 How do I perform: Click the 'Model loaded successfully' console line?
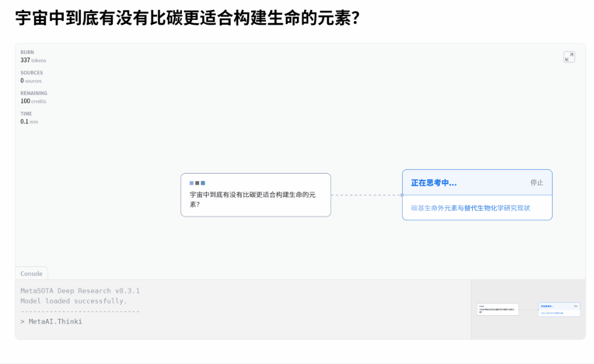click(73, 301)
